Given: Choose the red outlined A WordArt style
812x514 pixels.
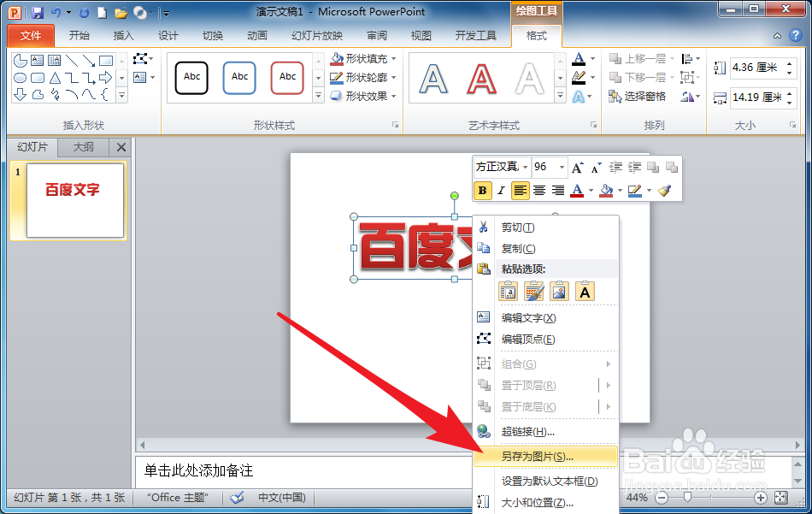Looking at the screenshot, I should (x=481, y=78).
